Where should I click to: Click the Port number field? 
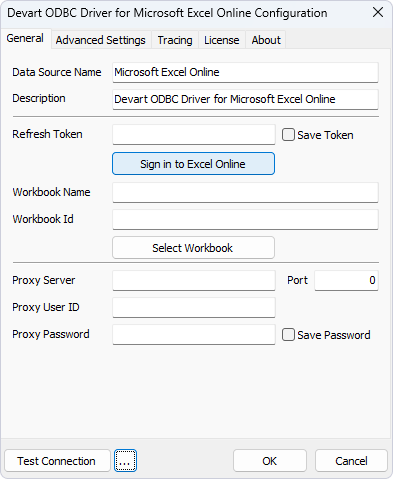point(346,280)
